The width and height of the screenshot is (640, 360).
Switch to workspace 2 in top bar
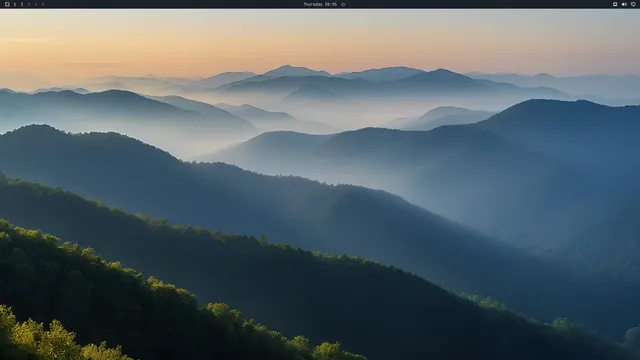click(x=22, y=4)
